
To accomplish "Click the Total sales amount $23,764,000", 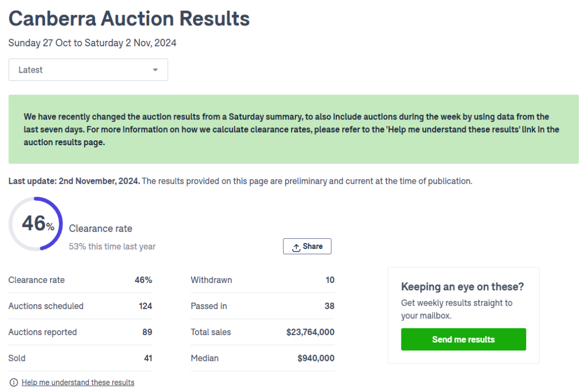I will (x=310, y=332).
